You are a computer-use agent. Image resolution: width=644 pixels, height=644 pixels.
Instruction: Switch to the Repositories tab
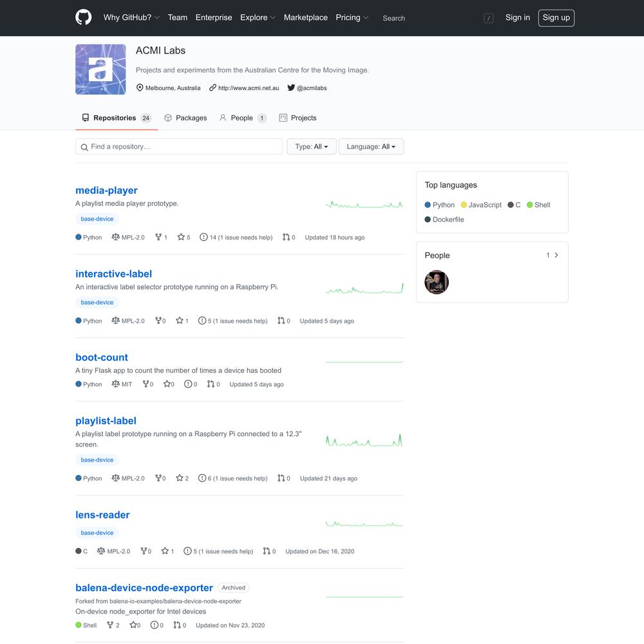point(117,118)
